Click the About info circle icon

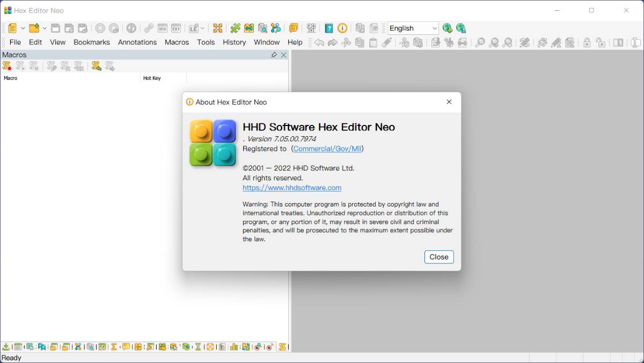click(342, 28)
